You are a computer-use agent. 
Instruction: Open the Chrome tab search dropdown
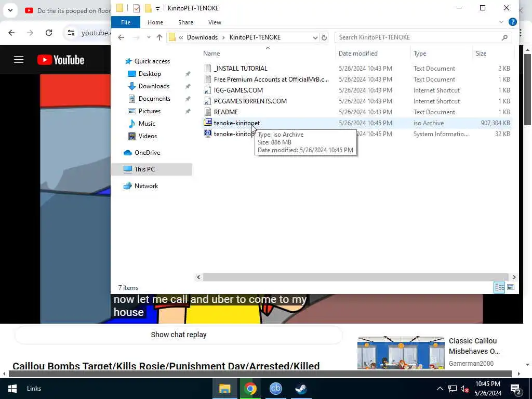[x=10, y=10]
